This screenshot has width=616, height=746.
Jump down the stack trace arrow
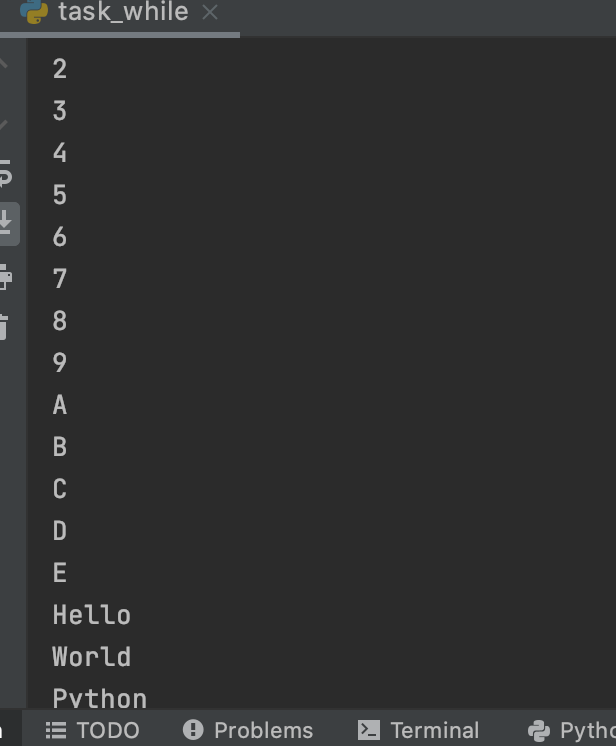click(x=4, y=125)
